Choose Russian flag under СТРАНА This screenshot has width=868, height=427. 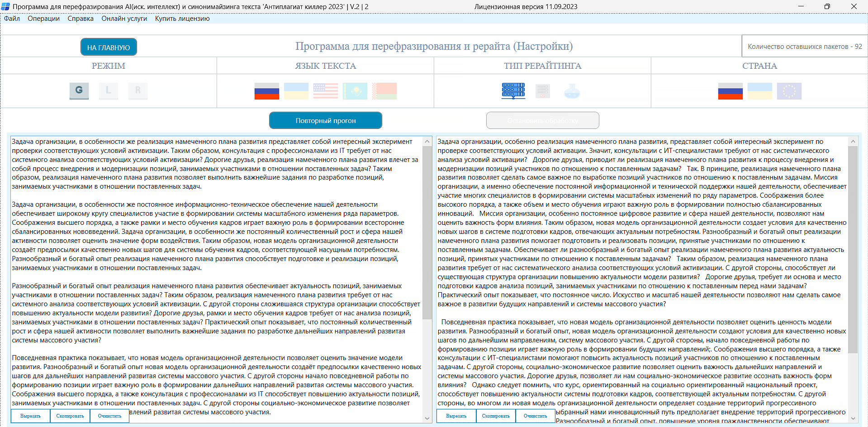point(730,91)
